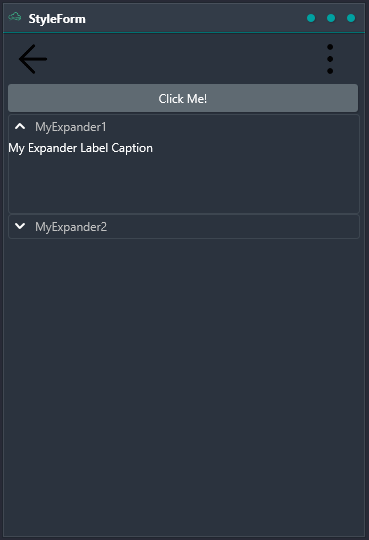The width and height of the screenshot is (369, 540).
Task: Click the middle teal window dot
Action: coord(331,18)
